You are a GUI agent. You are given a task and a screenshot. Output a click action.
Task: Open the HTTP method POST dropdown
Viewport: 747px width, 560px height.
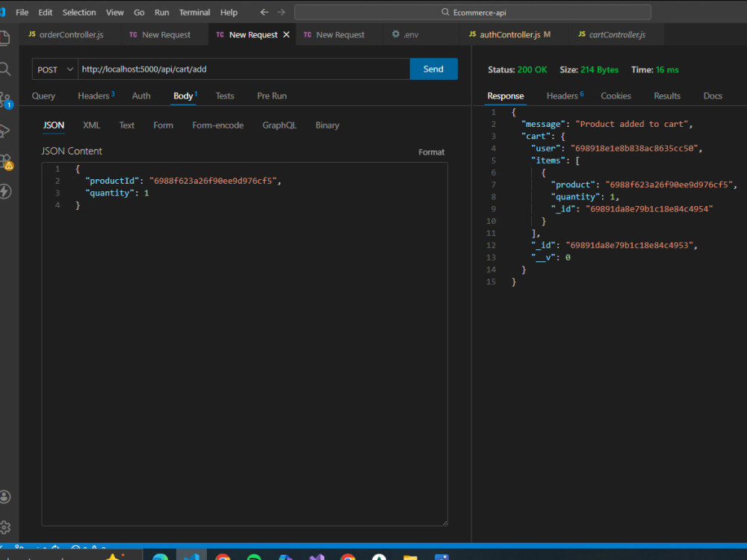55,69
